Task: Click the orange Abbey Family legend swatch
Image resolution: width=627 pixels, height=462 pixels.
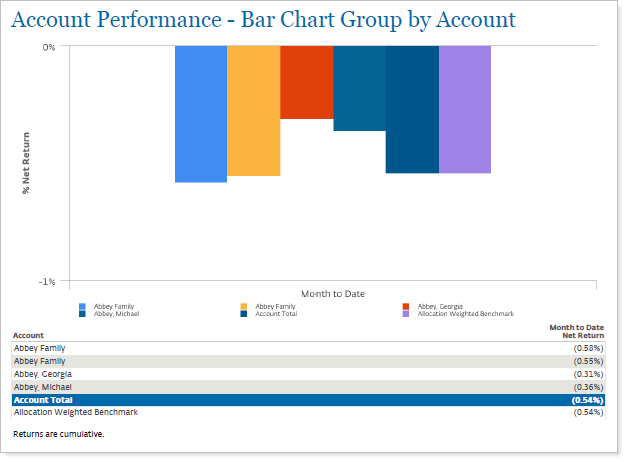Action: (x=245, y=306)
